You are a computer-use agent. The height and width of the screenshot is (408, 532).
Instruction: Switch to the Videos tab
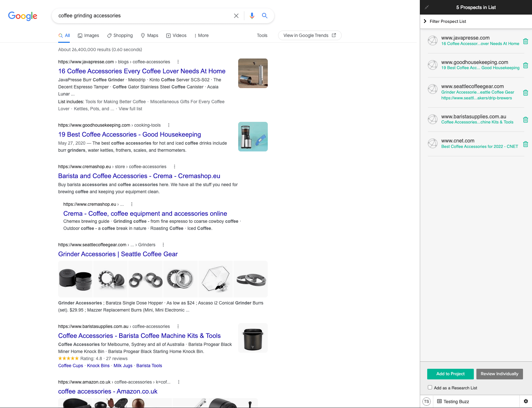pyautogui.click(x=176, y=35)
